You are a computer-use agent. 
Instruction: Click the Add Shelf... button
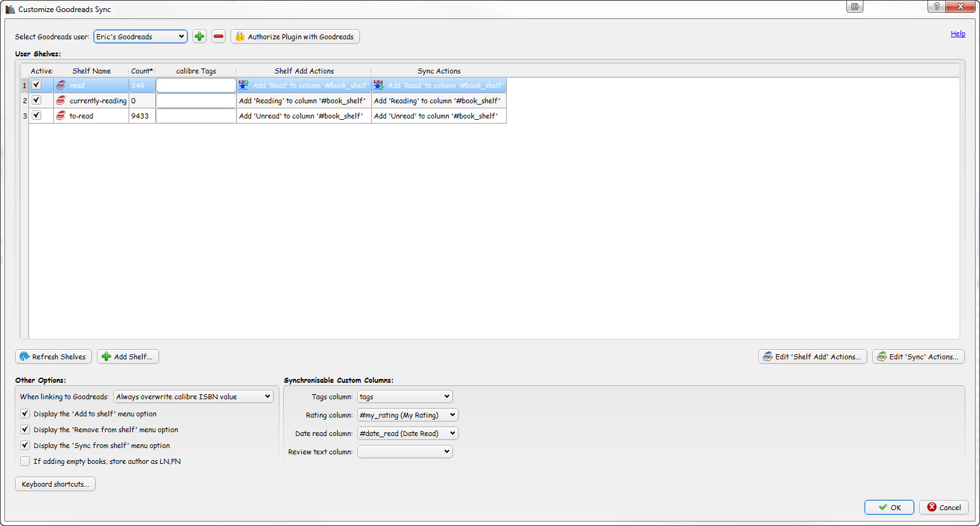point(128,357)
